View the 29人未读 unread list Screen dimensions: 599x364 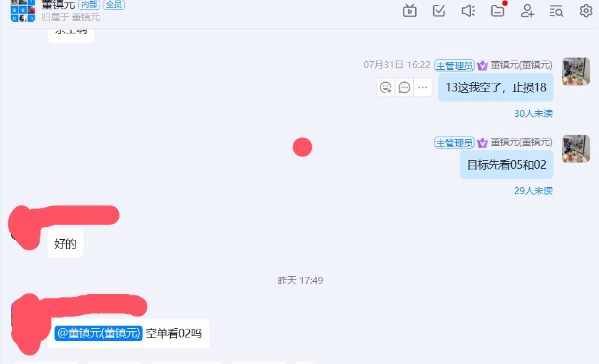[533, 191]
